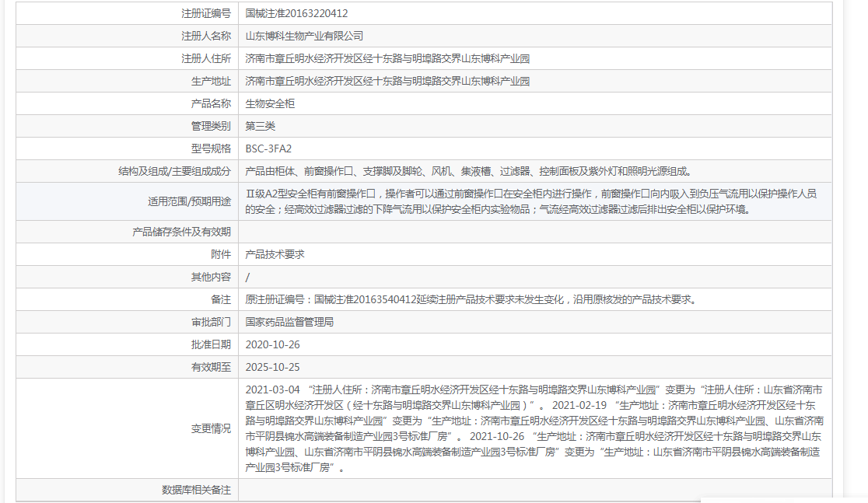Click approving department 国家药品监督管理局

coord(289,322)
